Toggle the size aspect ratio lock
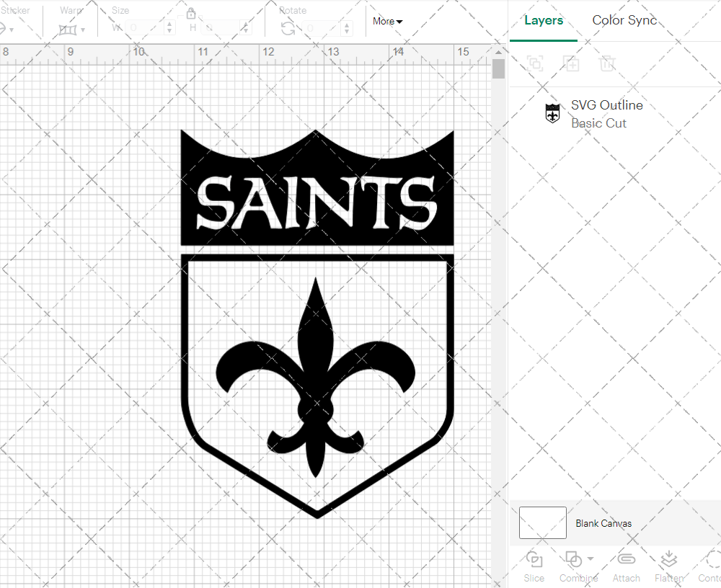Screen dimensions: 721x588 [x=191, y=14]
